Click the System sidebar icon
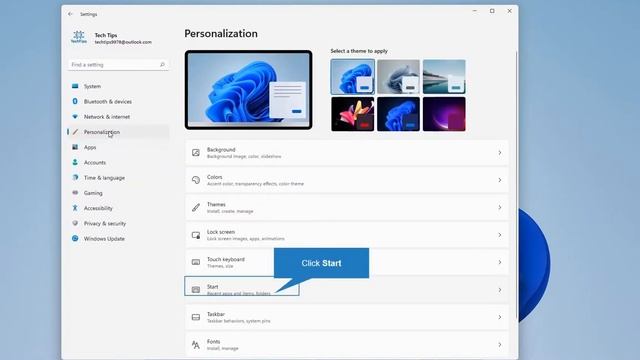The width and height of the screenshot is (640, 360). pos(75,86)
